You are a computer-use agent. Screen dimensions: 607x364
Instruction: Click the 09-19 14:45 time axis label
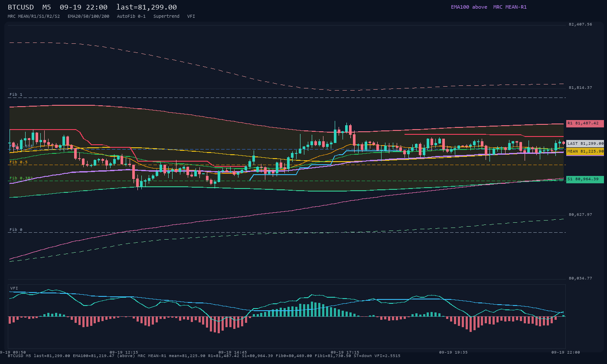pos(233,352)
